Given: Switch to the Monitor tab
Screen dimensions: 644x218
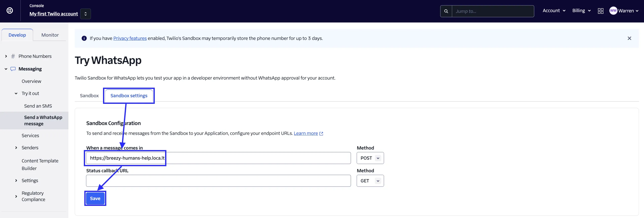Looking at the screenshot, I should pyautogui.click(x=50, y=35).
